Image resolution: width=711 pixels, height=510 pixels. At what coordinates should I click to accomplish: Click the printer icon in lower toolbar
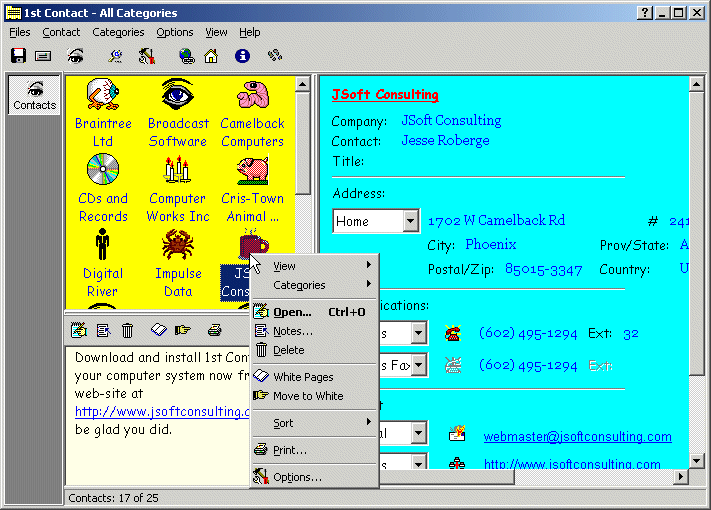(214, 330)
